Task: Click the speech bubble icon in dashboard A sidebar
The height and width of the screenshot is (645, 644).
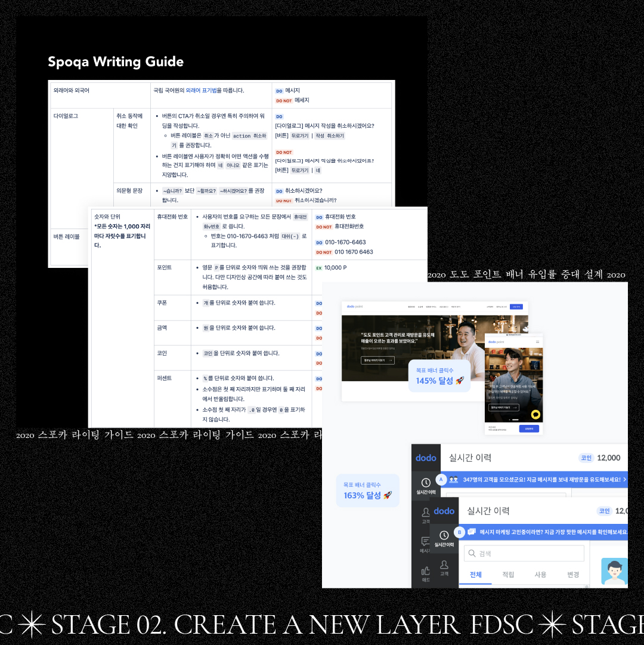Action: point(426,541)
